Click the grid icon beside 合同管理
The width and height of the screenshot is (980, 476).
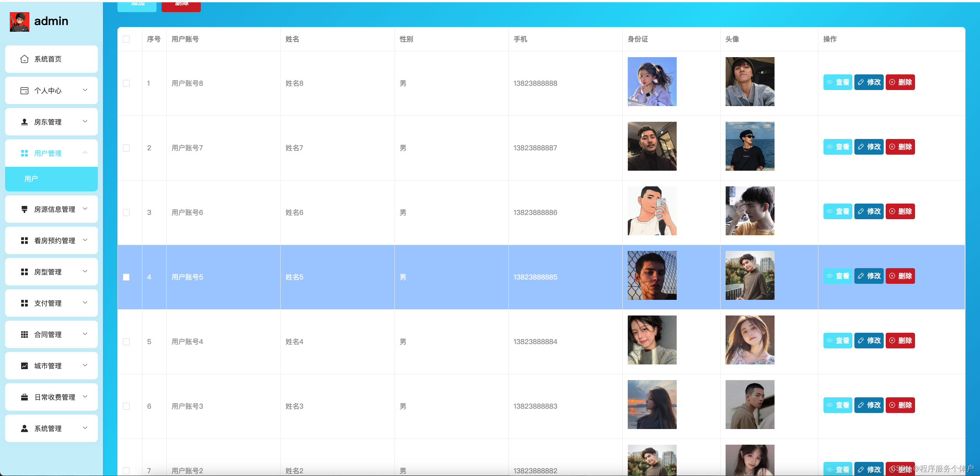coord(24,334)
